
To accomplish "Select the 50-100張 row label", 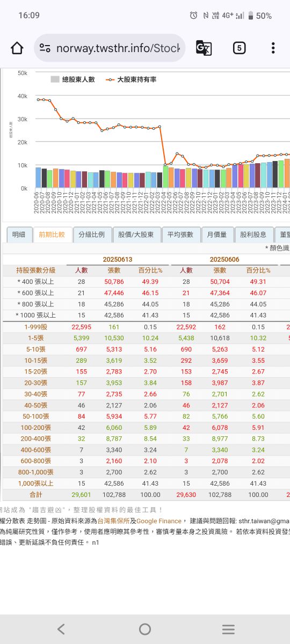I will pyautogui.click(x=35, y=416).
